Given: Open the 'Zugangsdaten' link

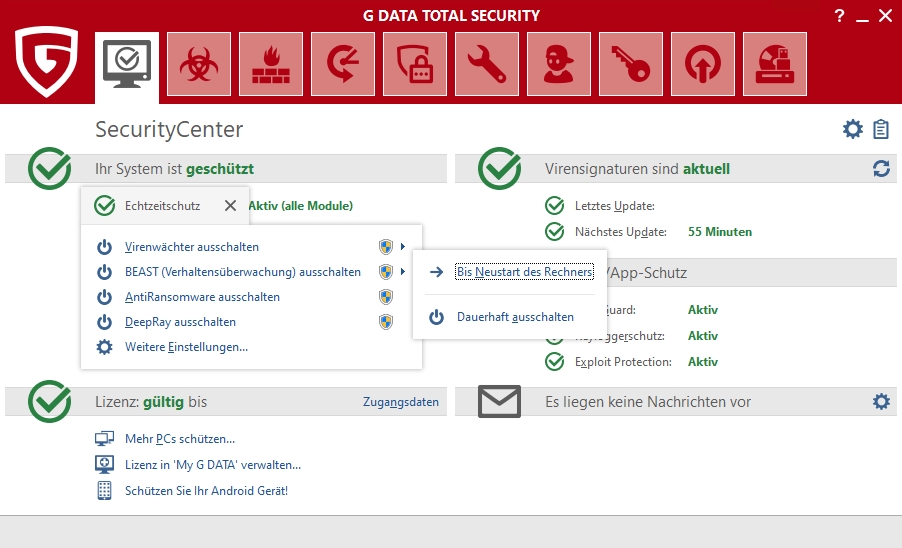Looking at the screenshot, I should 400,402.
